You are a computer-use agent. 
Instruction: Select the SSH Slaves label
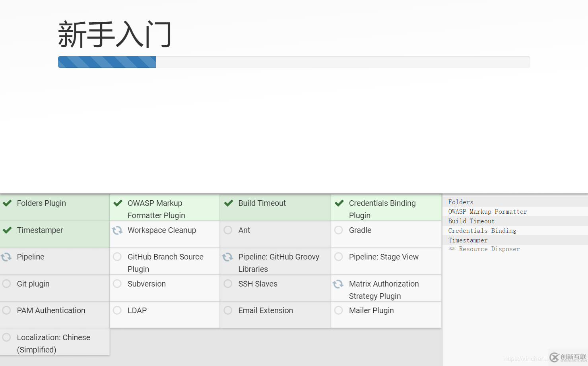point(258,284)
